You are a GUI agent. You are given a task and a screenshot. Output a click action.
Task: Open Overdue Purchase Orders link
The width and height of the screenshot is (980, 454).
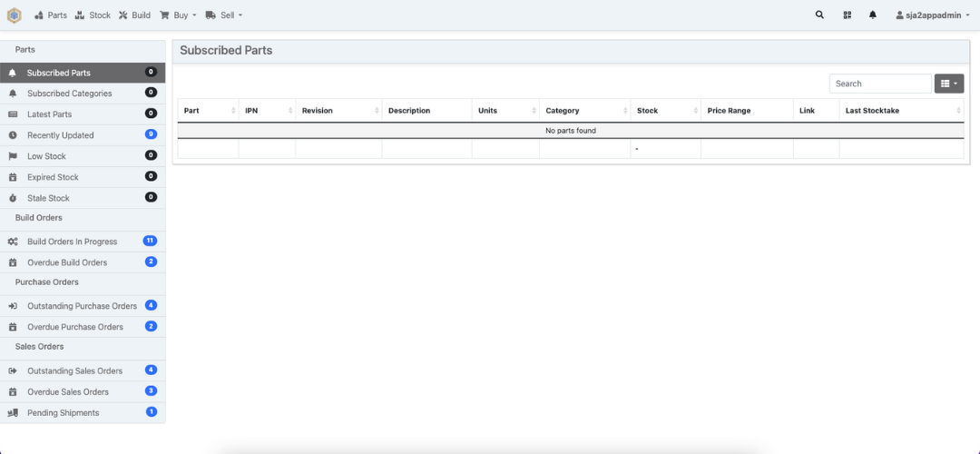coord(74,327)
